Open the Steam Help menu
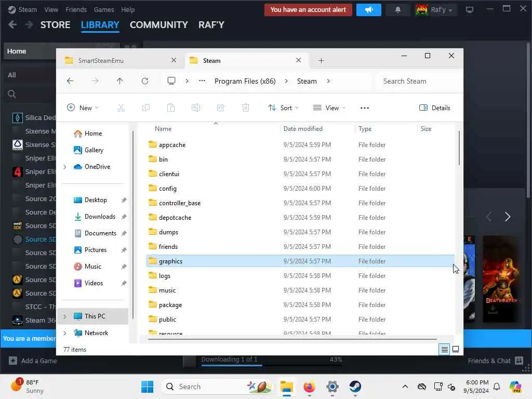Viewport: 532px width, 399px height. (128, 10)
